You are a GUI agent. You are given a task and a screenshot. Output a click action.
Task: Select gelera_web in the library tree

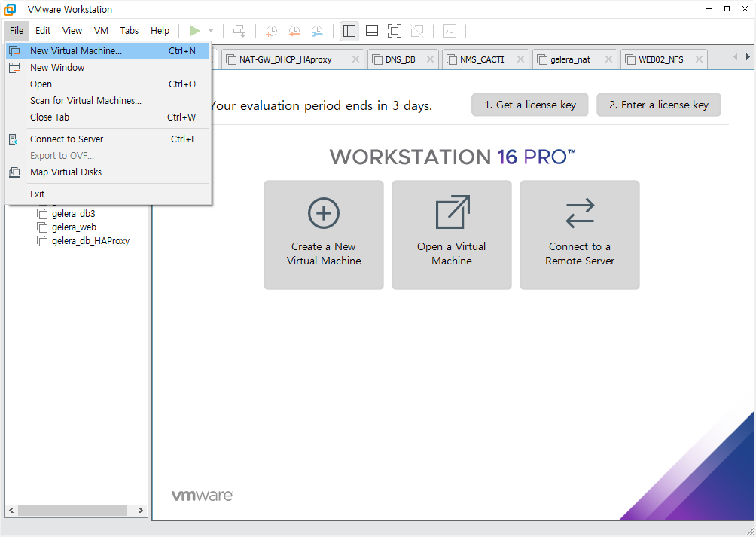tap(75, 227)
